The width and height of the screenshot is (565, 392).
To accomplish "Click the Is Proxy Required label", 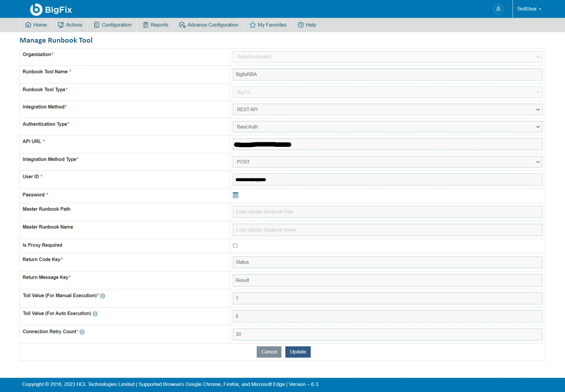I will pyautogui.click(x=42, y=245).
